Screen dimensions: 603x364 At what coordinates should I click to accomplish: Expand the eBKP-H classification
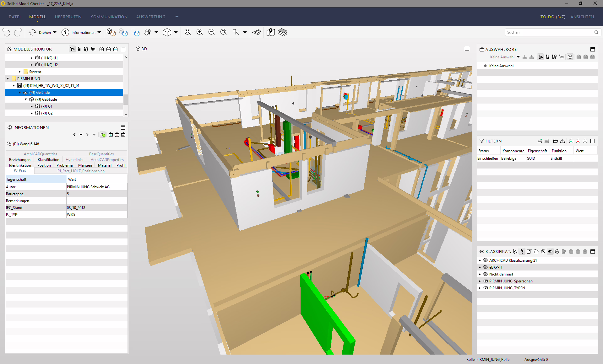click(480, 267)
